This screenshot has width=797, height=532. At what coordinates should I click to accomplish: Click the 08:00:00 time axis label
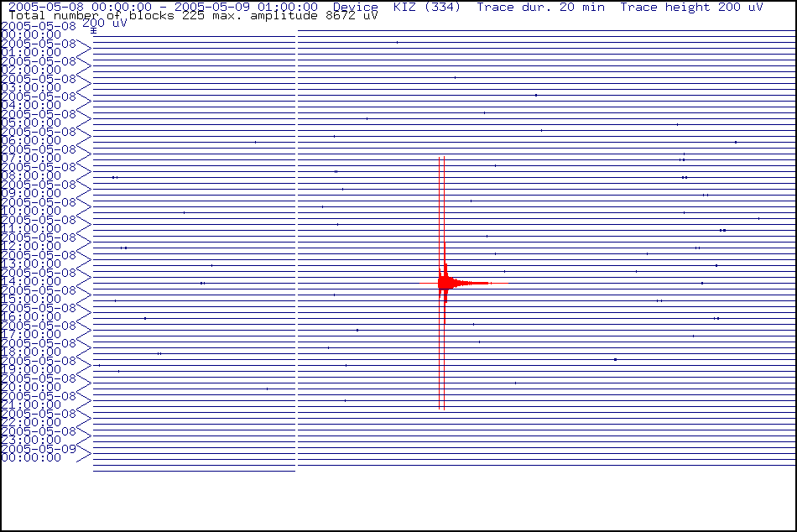coord(31,175)
